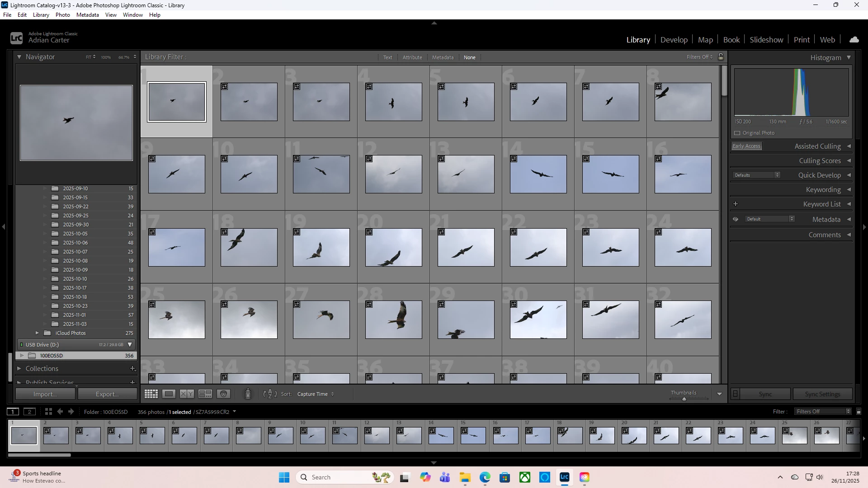This screenshot has height=488, width=868.
Task: Hide the right panel group with the edge arrow
Action: (x=864, y=227)
